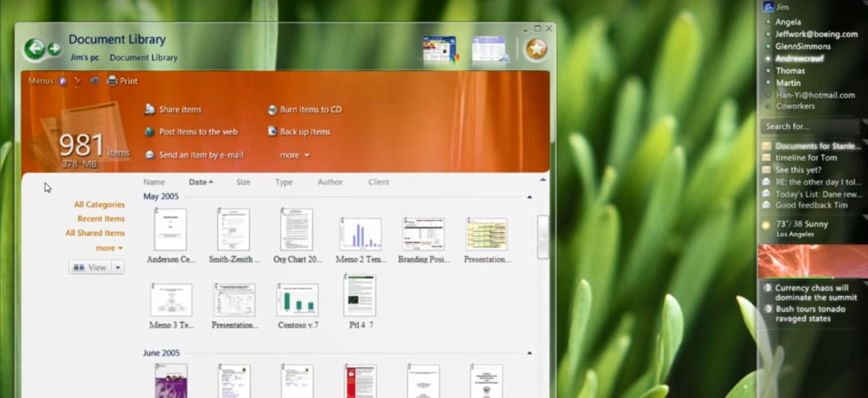Click the mail icon beside 'See this yet?'
This screenshot has height=398, width=868.
pyautogui.click(x=767, y=170)
